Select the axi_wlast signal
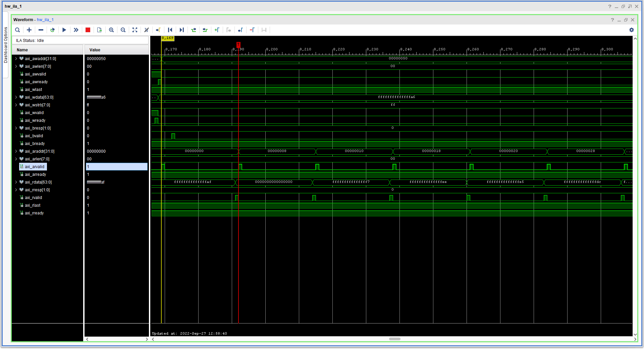 (33, 90)
